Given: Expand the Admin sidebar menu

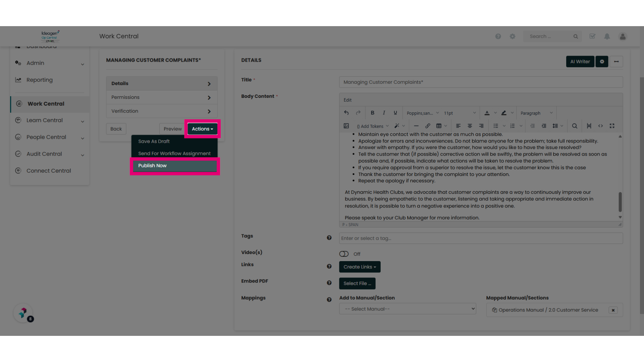Looking at the screenshot, I should [50, 63].
